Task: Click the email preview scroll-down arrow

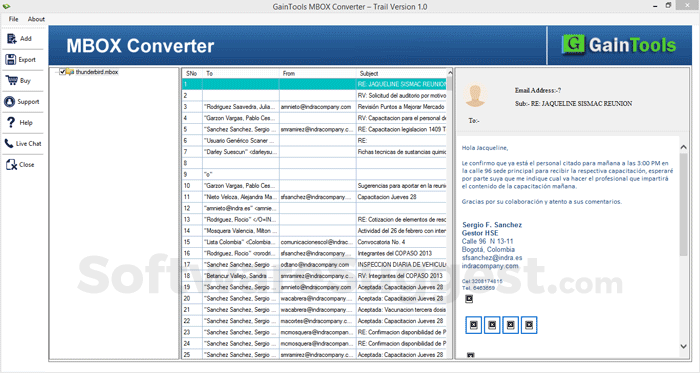Action: tap(683, 346)
